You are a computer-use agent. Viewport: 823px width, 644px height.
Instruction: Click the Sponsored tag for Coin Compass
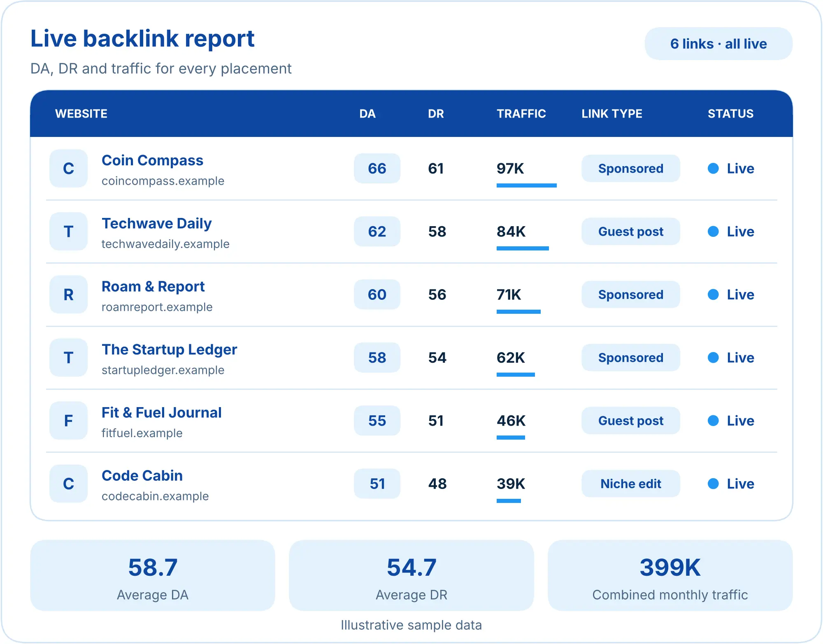click(x=630, y=169)
